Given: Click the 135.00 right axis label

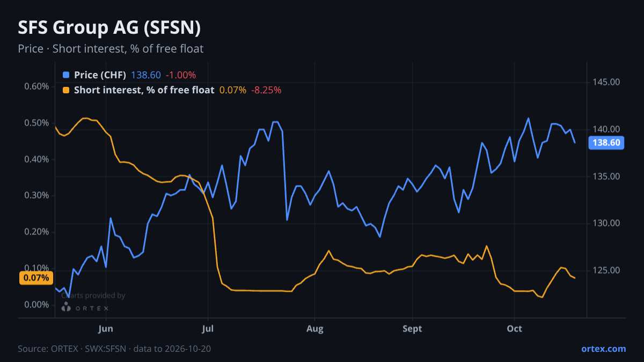Looking at the screenshot, I should (606, 176).
